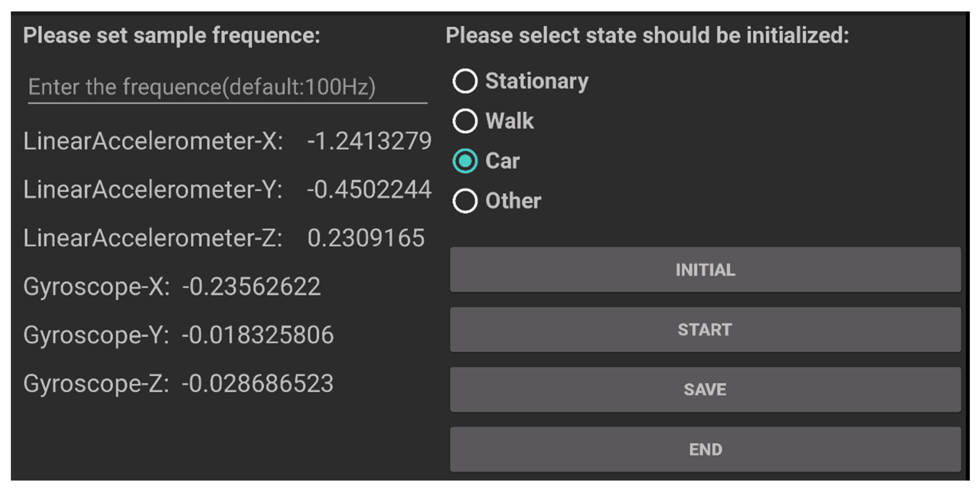
Task: Select the Stationary radio button
Action: click(465, 81)
